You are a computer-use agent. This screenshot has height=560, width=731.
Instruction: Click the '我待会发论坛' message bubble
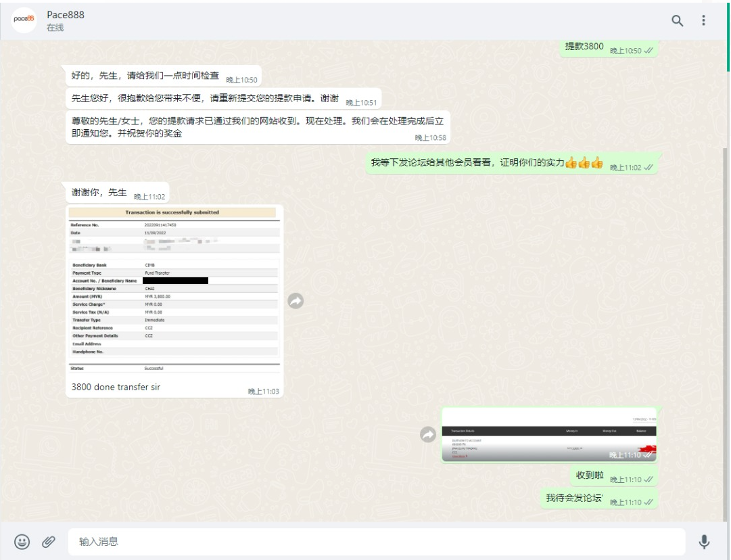pos(575,498)
